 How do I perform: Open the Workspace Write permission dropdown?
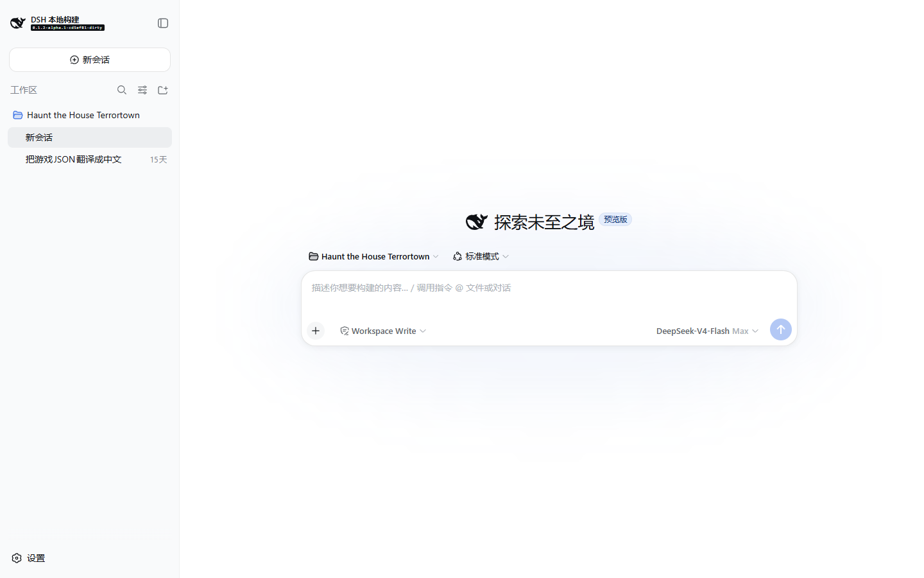tap(383, 331)
